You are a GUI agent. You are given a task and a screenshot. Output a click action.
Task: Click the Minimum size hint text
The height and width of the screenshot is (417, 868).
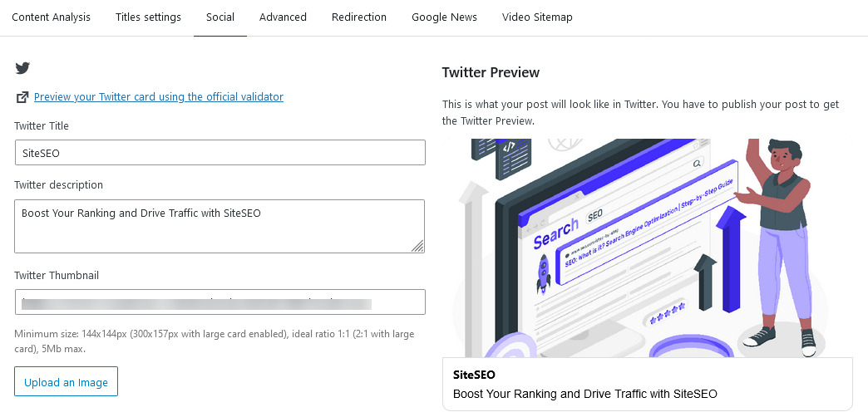click(215, 341)
